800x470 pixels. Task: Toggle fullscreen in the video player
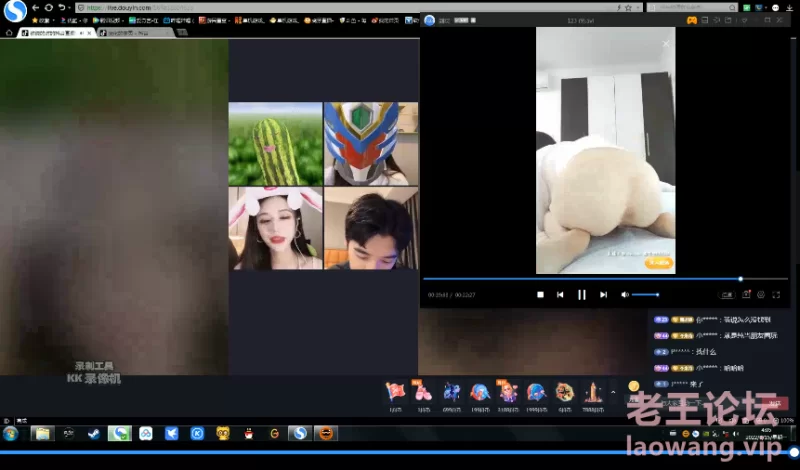[776, 295]
